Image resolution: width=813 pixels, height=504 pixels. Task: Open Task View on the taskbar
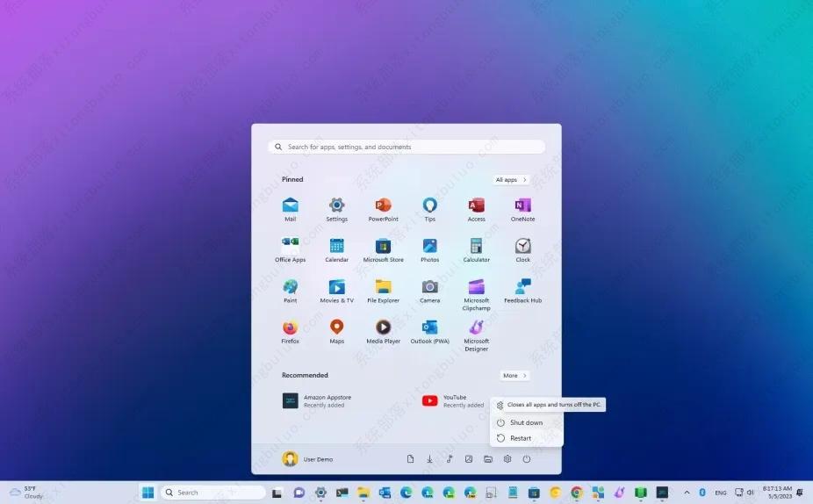(277, 493)
